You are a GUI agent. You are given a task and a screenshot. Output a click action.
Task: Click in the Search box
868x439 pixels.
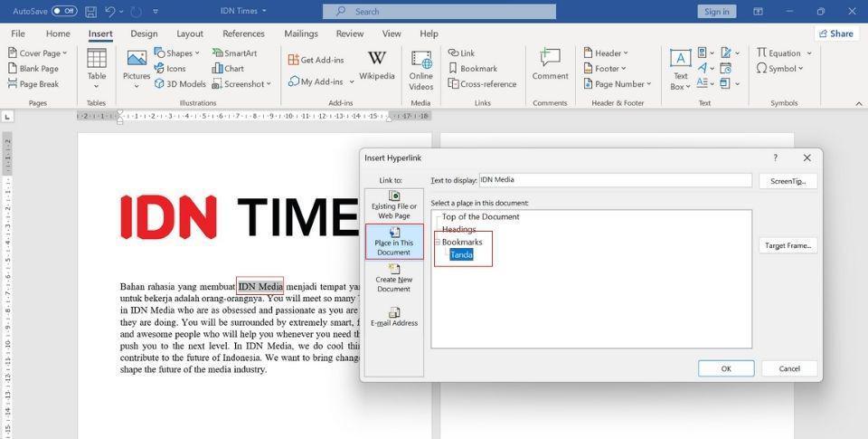[439, 11]
